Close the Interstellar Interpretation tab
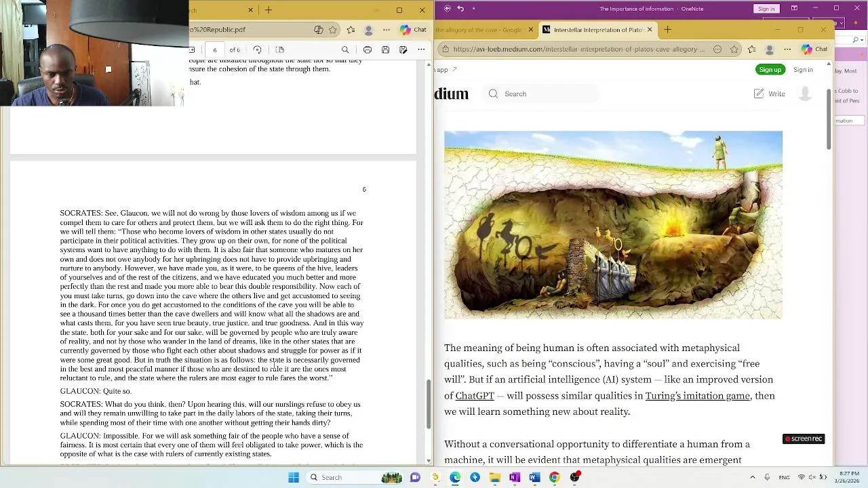 point(650,30)
